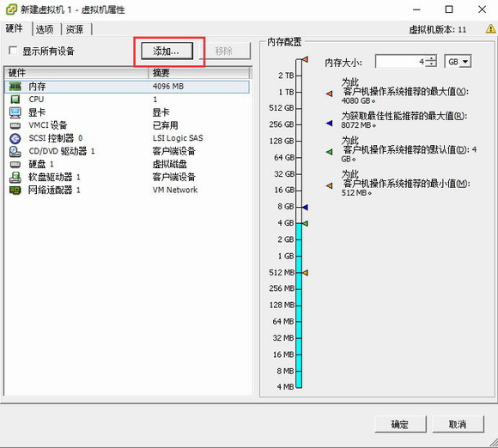Increase memory size with up stepper arrow
498x448 pixels.
431,58
